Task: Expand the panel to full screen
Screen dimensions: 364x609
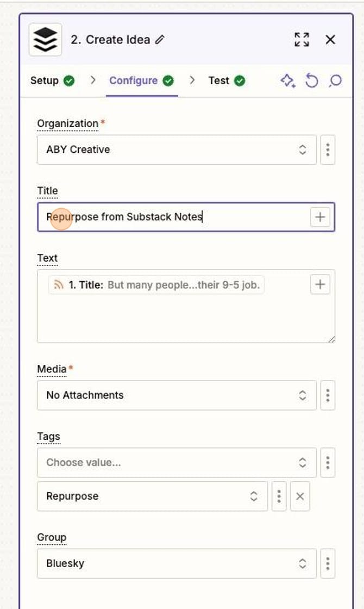Action: [302, 40]
